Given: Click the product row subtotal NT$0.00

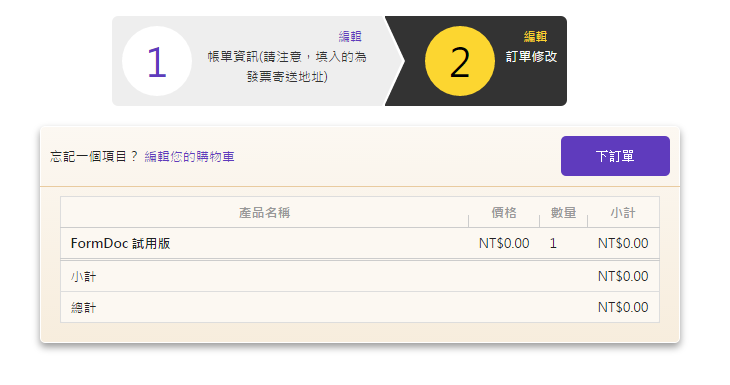Looking at the screenshot, I should coord(623,243).
